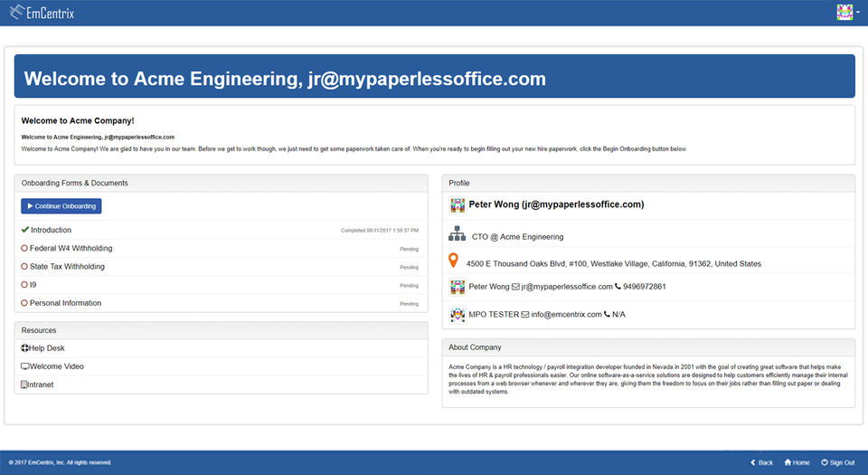Screen dimensions: 868x475
Task: Open the completed Introduction step
Action: tap(51, 230)
